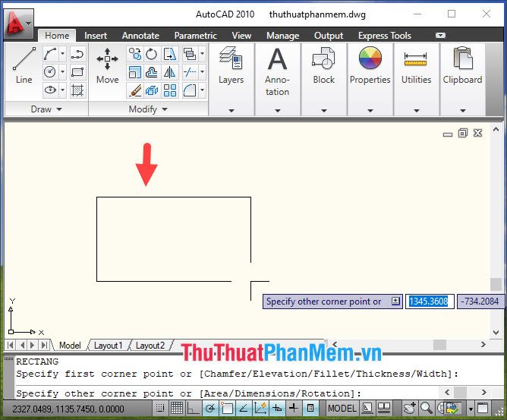This screenshot has height=420, width=507.
Task: Select the Stretch tool
Action: tap(170, 54)
